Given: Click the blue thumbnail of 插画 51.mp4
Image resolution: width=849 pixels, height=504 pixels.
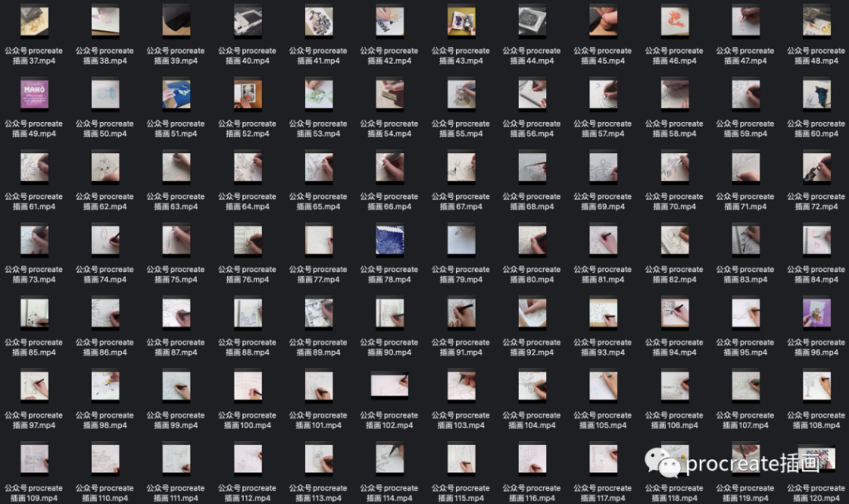Looking at the screenshot, I should pos(176,94).
